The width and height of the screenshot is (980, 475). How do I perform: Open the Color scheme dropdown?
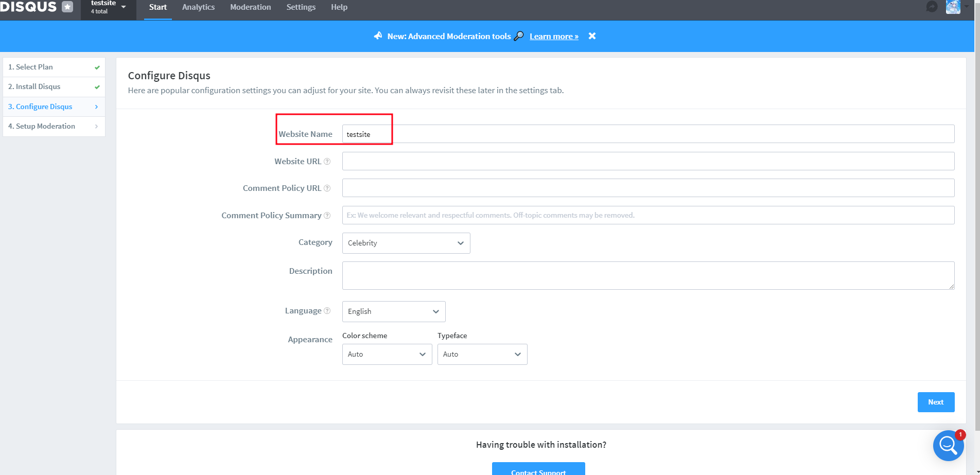pos(387,354)
